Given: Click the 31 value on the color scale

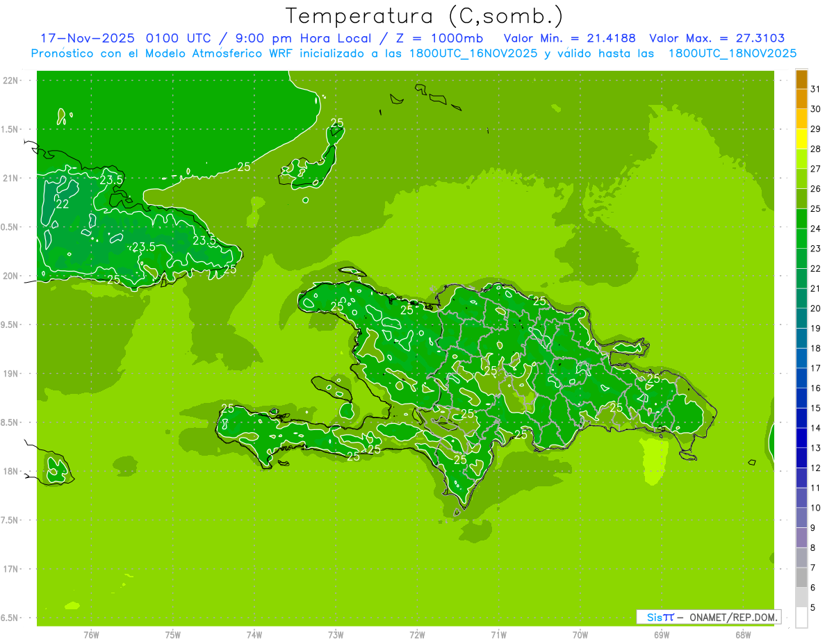Looking at the screenshot, I should pyautogui.click(x=815, y=89).
